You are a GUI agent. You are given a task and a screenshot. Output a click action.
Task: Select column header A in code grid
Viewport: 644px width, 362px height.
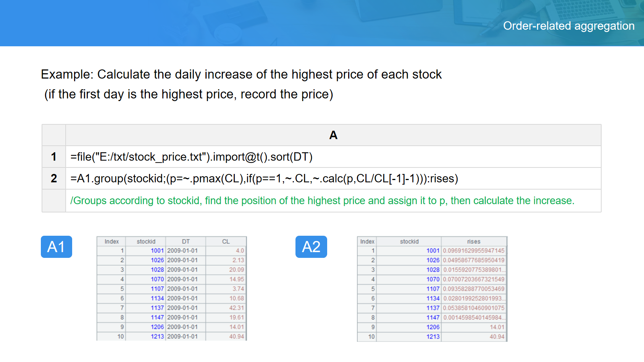click(333, 135)
